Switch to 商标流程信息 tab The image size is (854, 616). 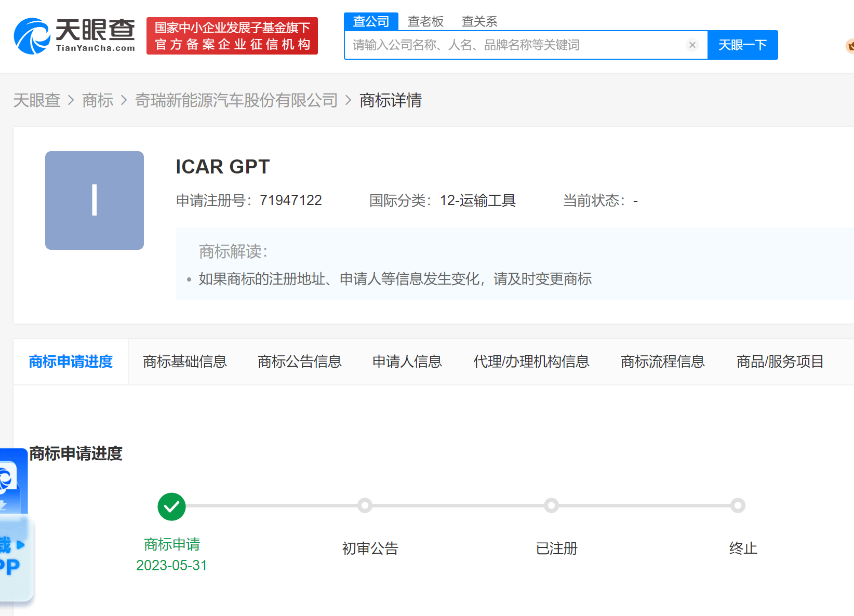click(x=663, y=361)
